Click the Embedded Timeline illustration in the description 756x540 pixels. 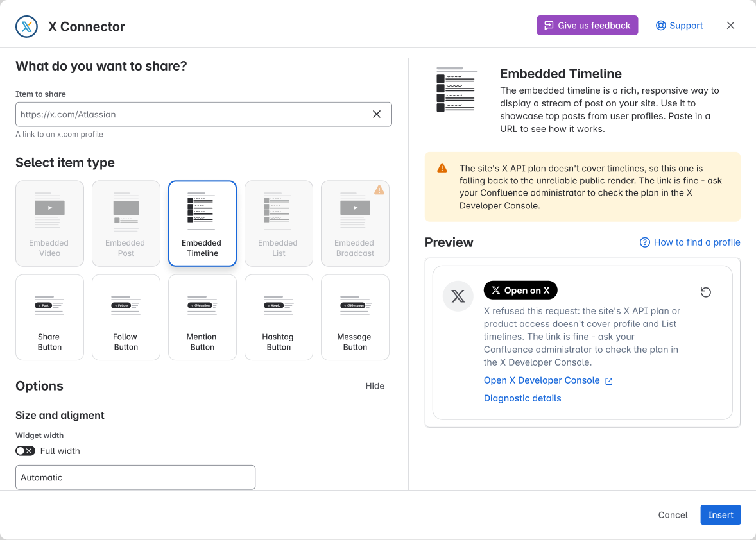click(x=456, y=90)
